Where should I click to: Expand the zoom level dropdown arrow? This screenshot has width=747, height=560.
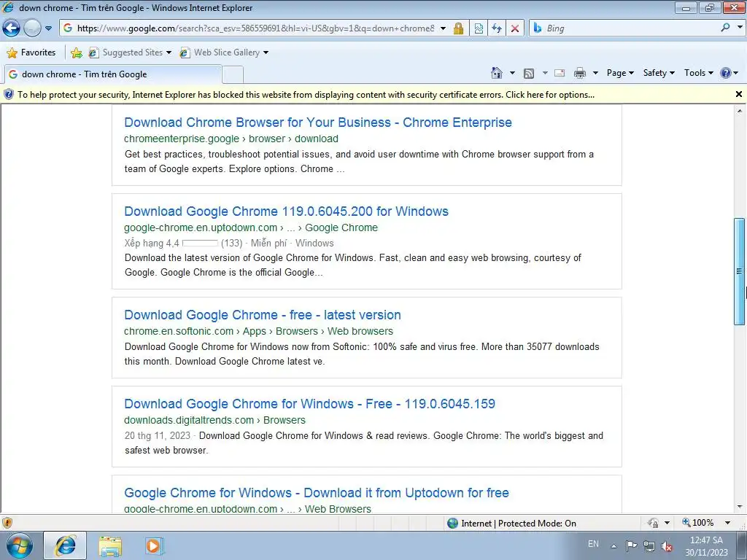click(x=727, y=523)
